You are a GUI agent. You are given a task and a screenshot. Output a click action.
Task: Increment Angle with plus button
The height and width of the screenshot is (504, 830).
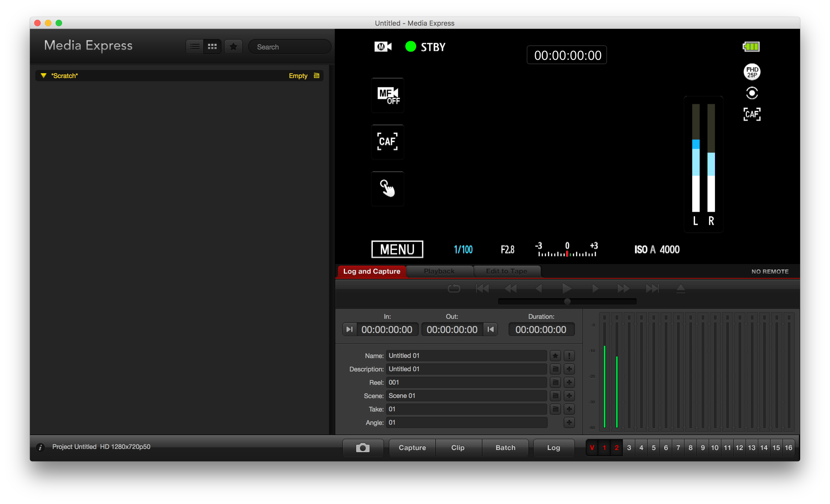[569, 422]
